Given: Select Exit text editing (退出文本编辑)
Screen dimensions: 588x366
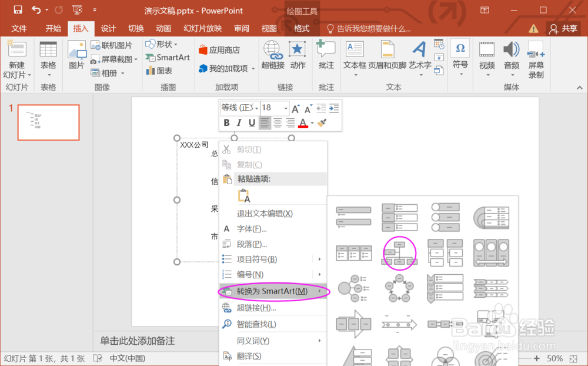Looking at the screenshot, I should click(273, 213).
